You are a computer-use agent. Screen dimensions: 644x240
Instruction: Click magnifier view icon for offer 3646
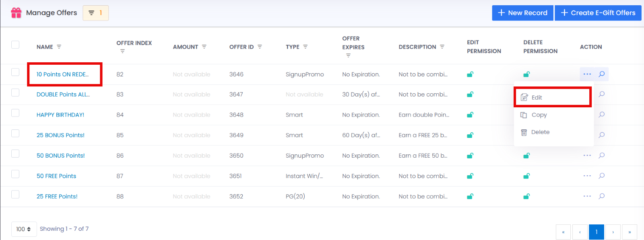click(602, 74)
